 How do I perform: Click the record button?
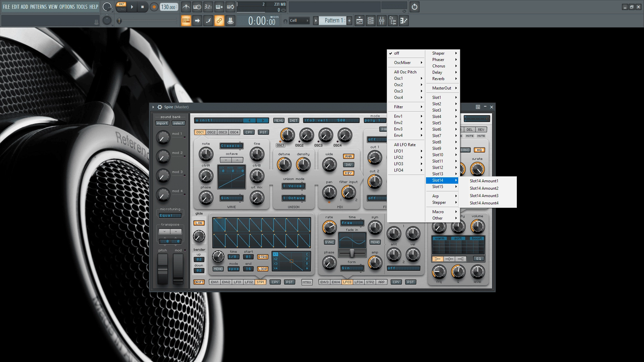(x=154, y=7)
